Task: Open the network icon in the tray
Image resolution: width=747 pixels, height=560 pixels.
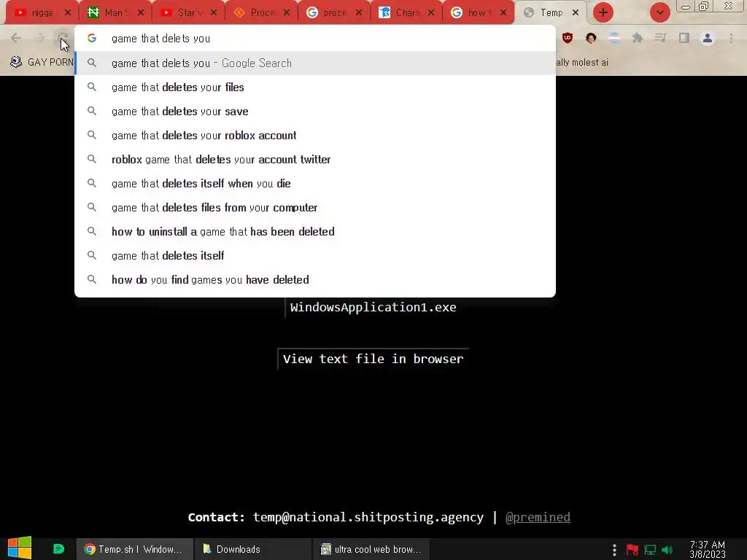Action: [x=650, y=550]
